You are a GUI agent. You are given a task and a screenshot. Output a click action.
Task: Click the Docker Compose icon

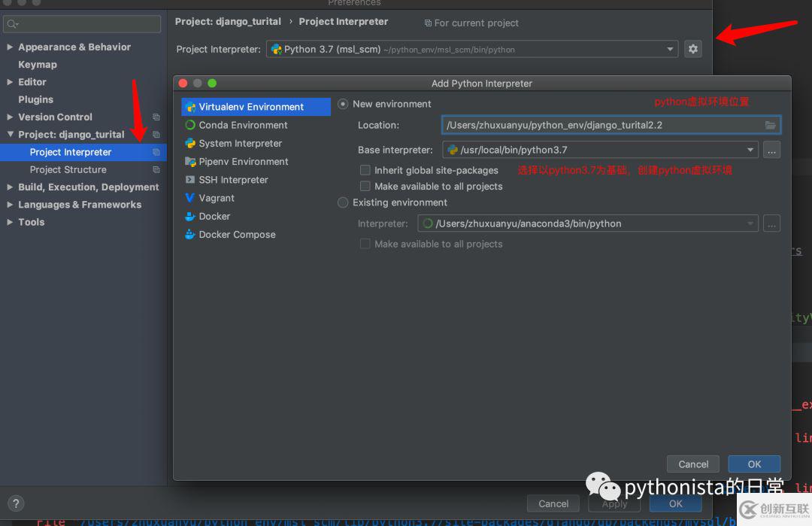[x=190, y=234]
